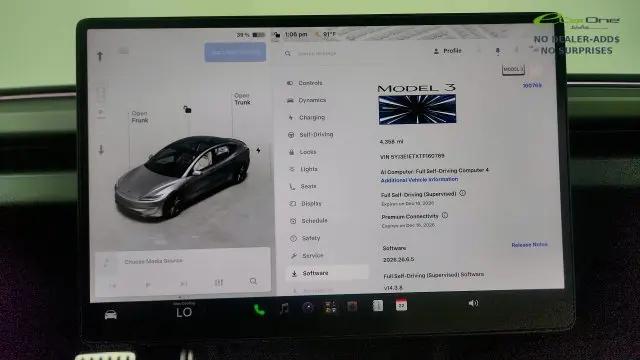Tap the v14.3.8 FSD version text

(x=393, y=288)
